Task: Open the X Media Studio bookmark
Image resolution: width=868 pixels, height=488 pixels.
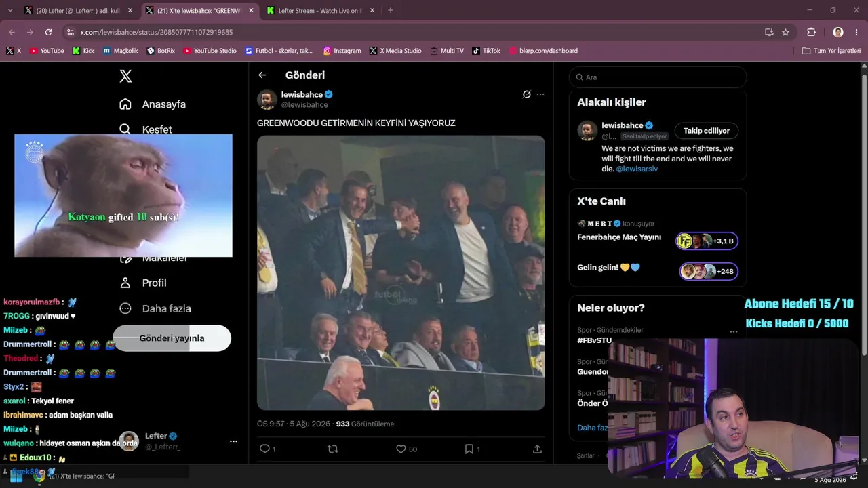Action: point(395,51)
